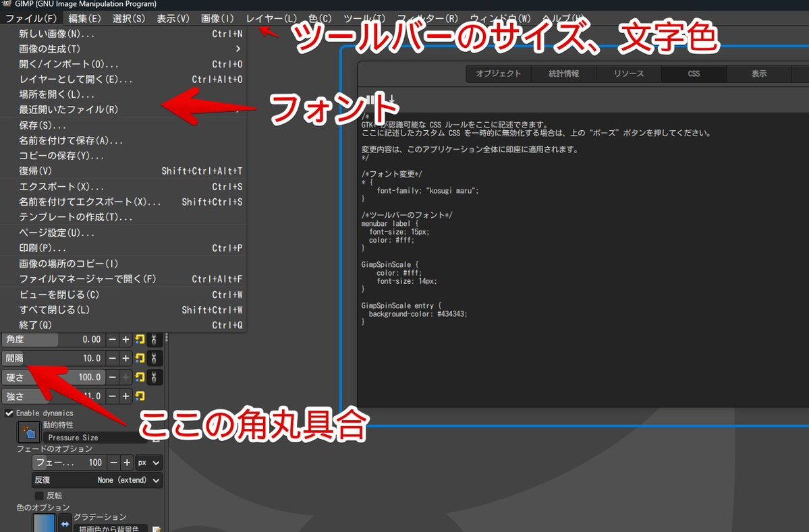Choose 印刷(P)...
This screenshot has height=532, width=809.
[x=124, y=248]
